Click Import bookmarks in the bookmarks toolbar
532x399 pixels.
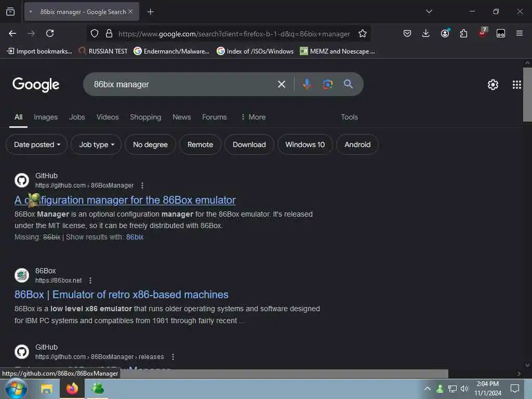click(39, 51)
